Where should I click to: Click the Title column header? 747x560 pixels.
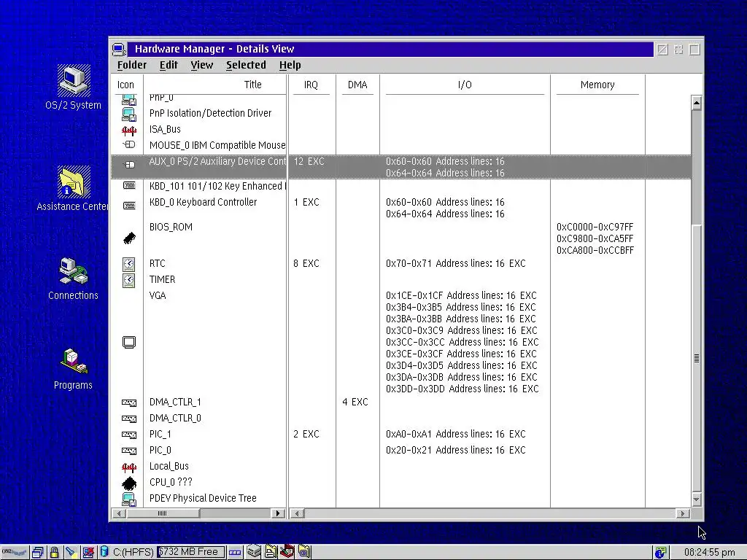(253, 85)
